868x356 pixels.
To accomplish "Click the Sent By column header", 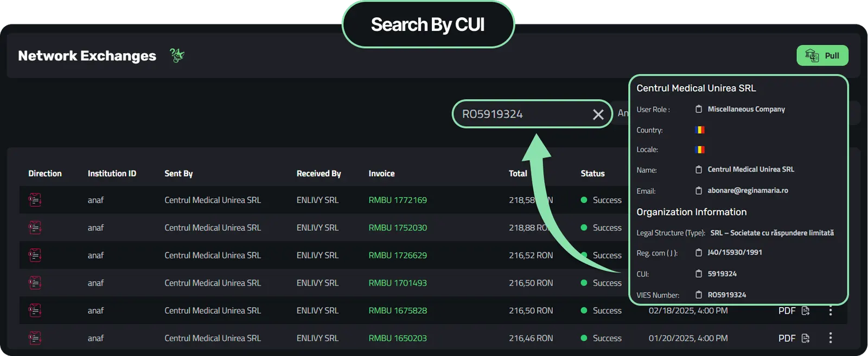I will (x=178, y=173).
